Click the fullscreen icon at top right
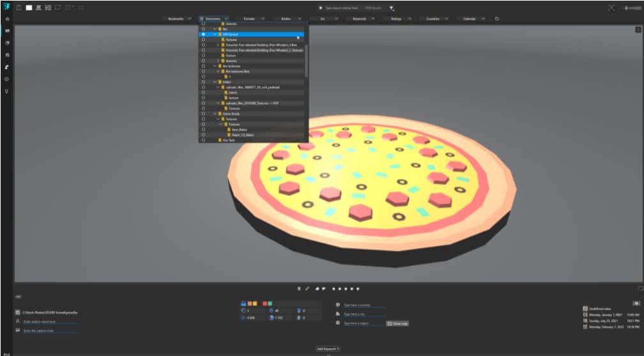The image size is (644, 356). 611,8
